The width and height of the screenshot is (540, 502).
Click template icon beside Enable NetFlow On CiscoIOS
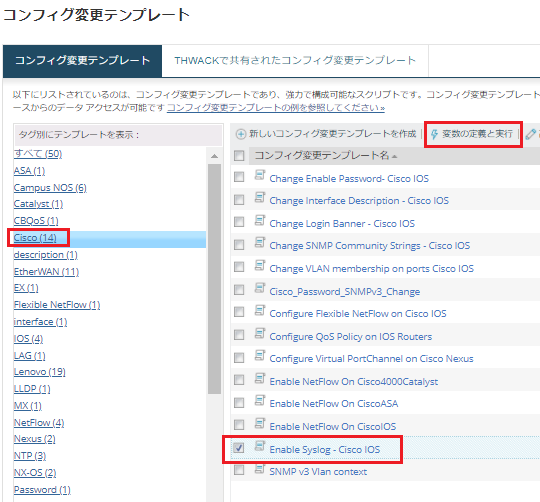tap(260, 423)
